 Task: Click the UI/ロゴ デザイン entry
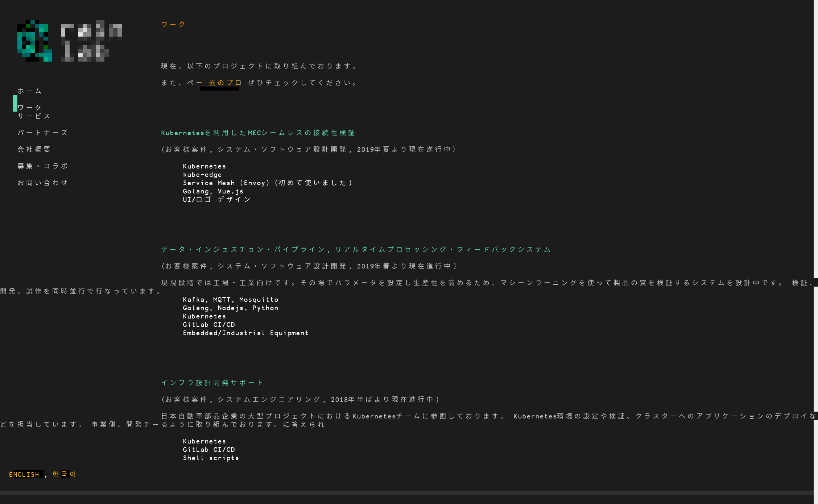pos(217,199)
